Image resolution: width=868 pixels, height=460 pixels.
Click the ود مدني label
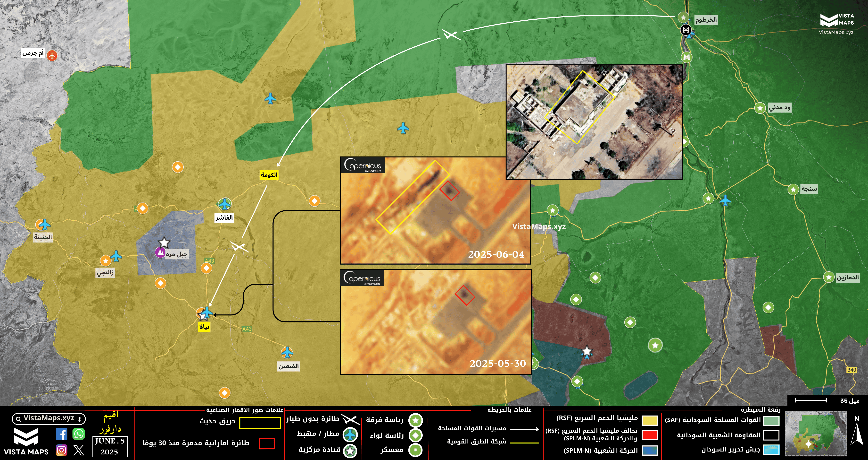779,107
